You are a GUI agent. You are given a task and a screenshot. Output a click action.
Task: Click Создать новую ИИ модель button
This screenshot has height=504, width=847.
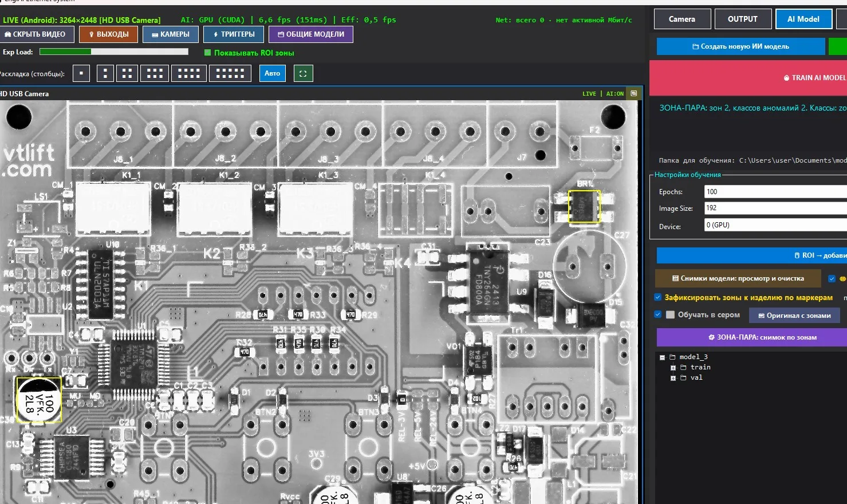coord(740,46)
